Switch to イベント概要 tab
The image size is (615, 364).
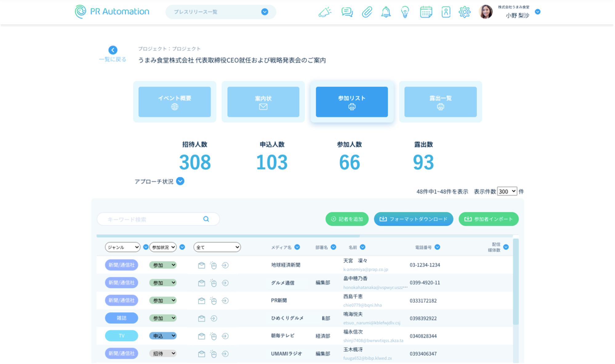pos(174,102)
